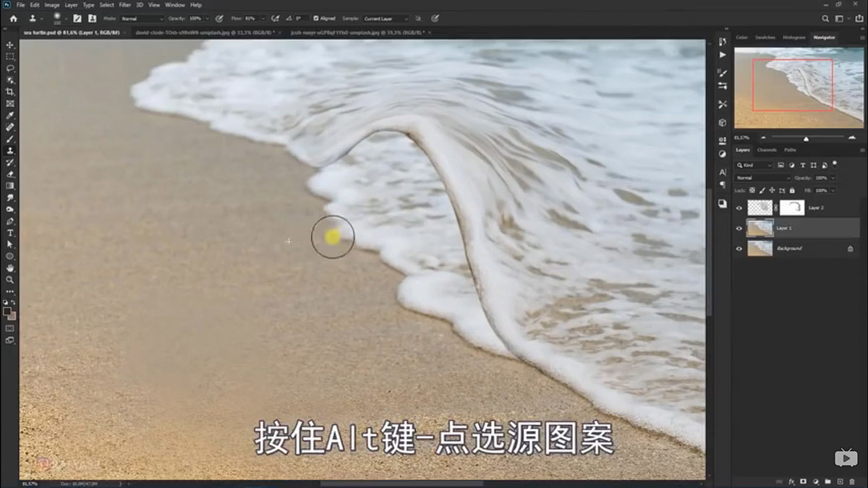
Task: Select the Layer 1 thumbnail
Action: 760,228
